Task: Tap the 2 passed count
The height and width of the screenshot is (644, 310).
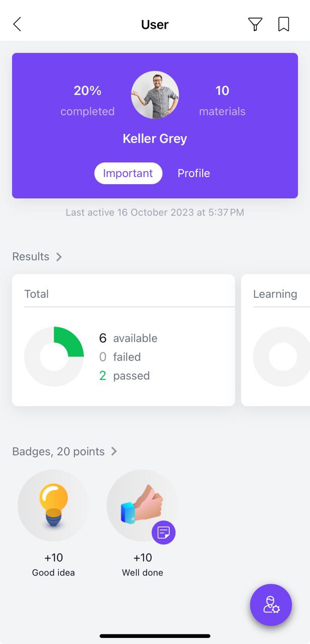Action: click(x=125, y=375)
